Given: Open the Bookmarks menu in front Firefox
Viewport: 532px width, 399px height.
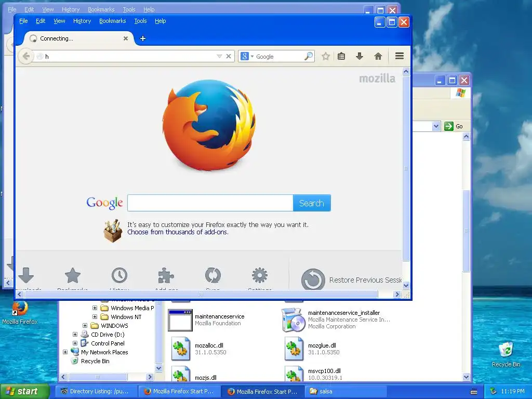Looking at the screenshot, I should 113,21.
